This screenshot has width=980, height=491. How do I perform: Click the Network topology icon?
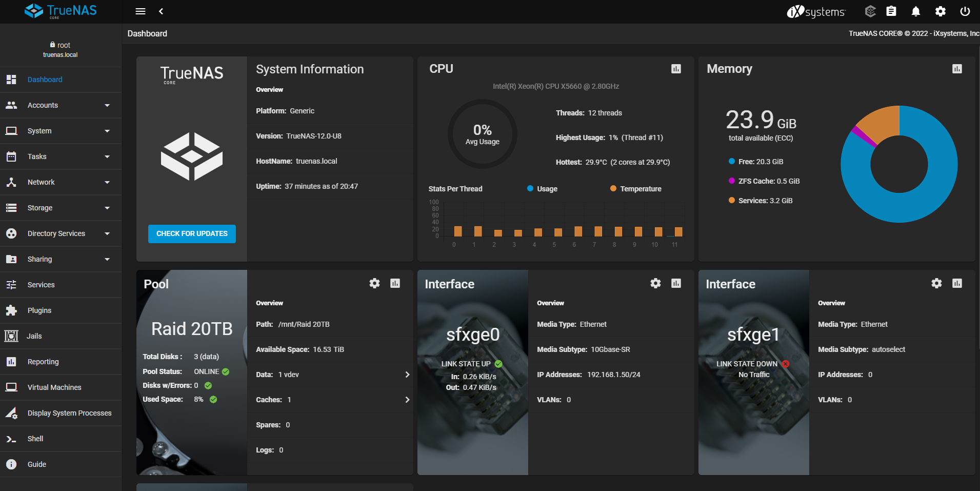[11, 182]
